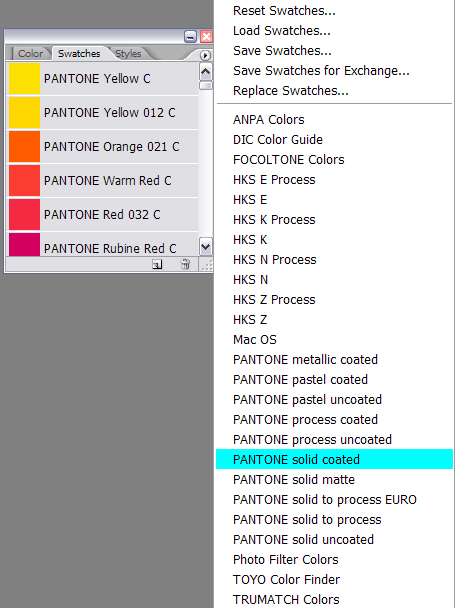Viewport: 458px width, 608px height.
Task: Create new swatch of foreground color
Action: pos(157,264)
